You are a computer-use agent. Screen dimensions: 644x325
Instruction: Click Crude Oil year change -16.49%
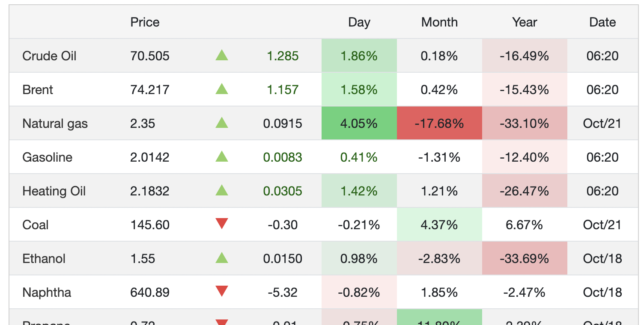pyautogui.click(x=525, y=56)
